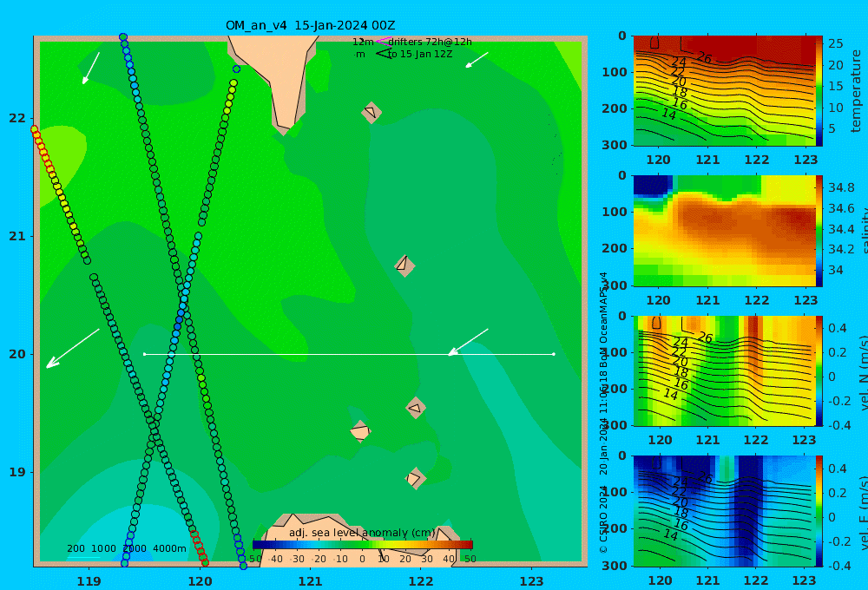Click the small island near 122E 18.9N
The image size is (868, 590).
click(415, 478)
